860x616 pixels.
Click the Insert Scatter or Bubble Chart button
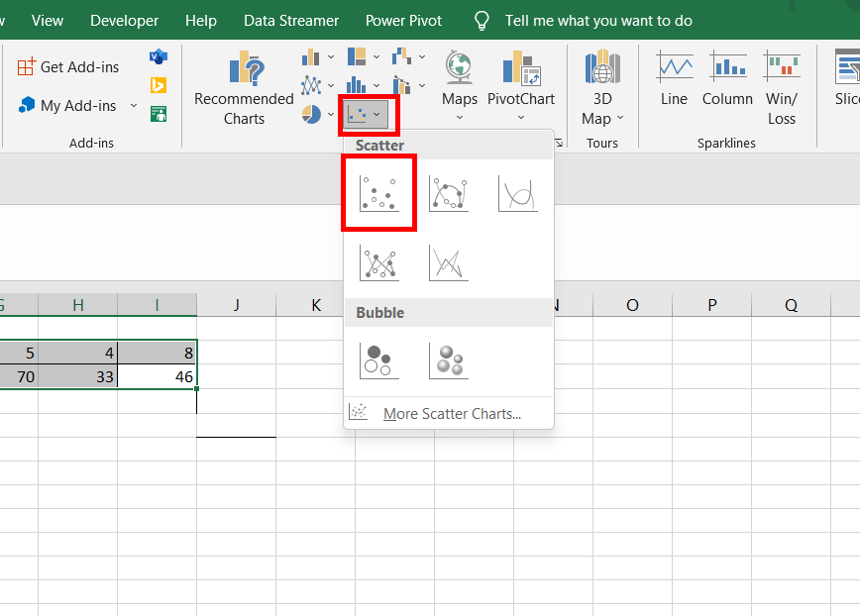pos(366,114)
